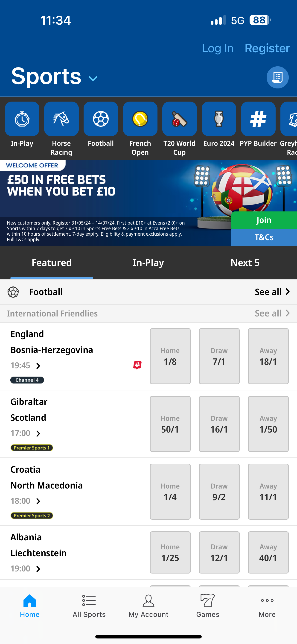Open the betslip icon in the header

pyautogui.click(x=277, y=77)
